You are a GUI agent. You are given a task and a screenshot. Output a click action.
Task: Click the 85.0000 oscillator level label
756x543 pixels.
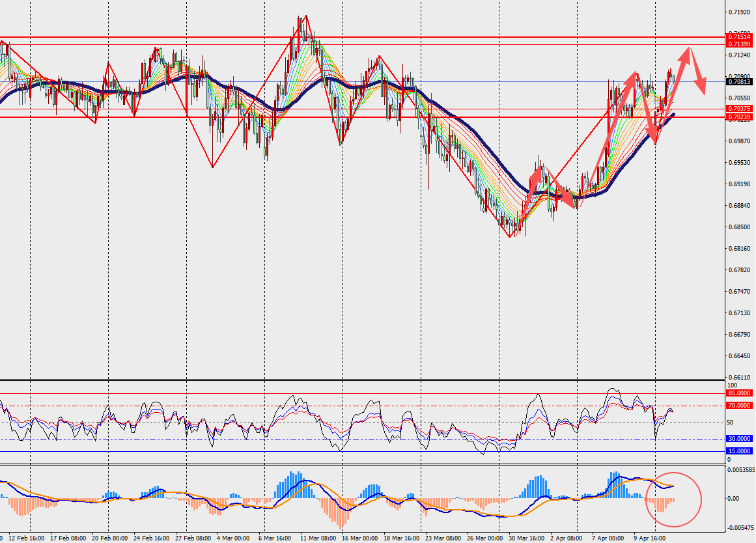tap(739, 393)
